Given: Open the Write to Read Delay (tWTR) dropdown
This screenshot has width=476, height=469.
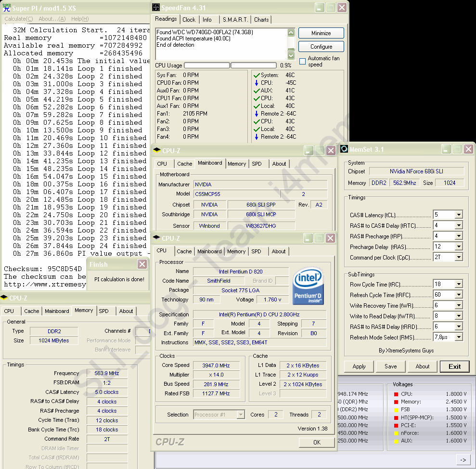Looking at the screenshot, I should coord(459,316).
